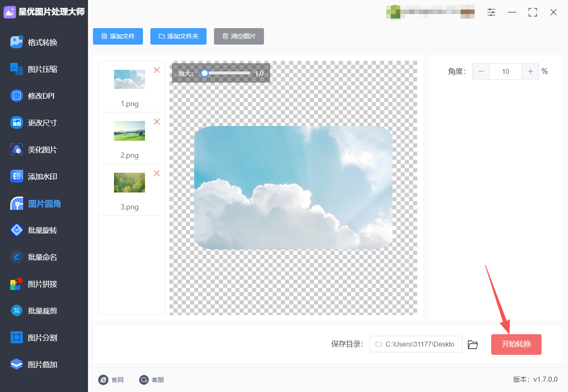Click the rounded-corner preview image

point(293,188)
